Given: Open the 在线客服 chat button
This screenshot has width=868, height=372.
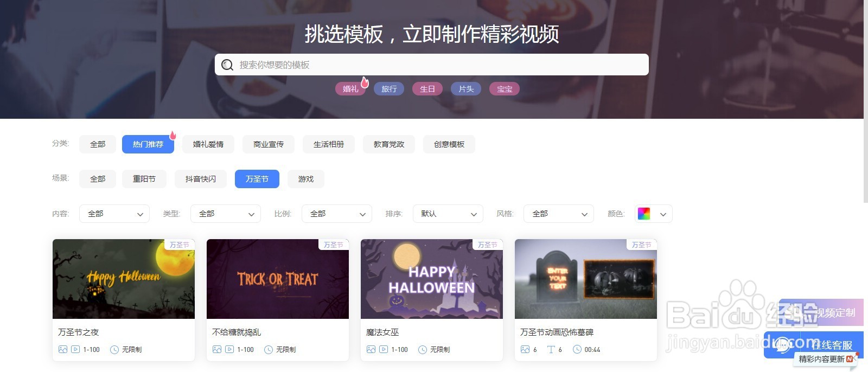Looking at the screenshot, I should pyautogui.click(x=814, y=345).
